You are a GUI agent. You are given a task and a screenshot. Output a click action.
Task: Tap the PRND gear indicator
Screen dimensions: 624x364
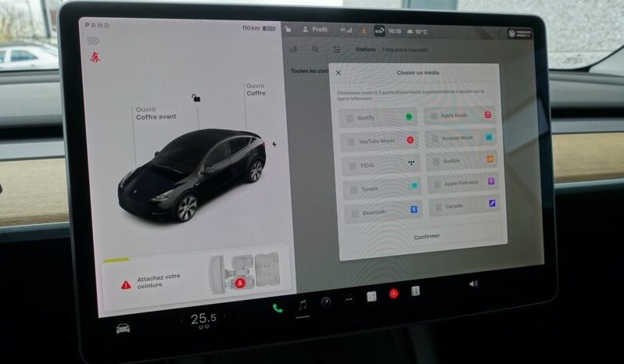click(x=97, y=25)
